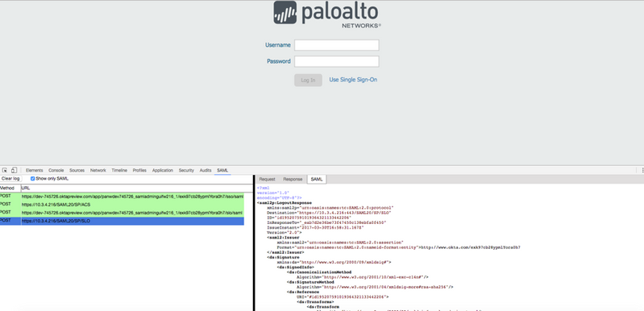Show the Response detail tab

(293, 180)
